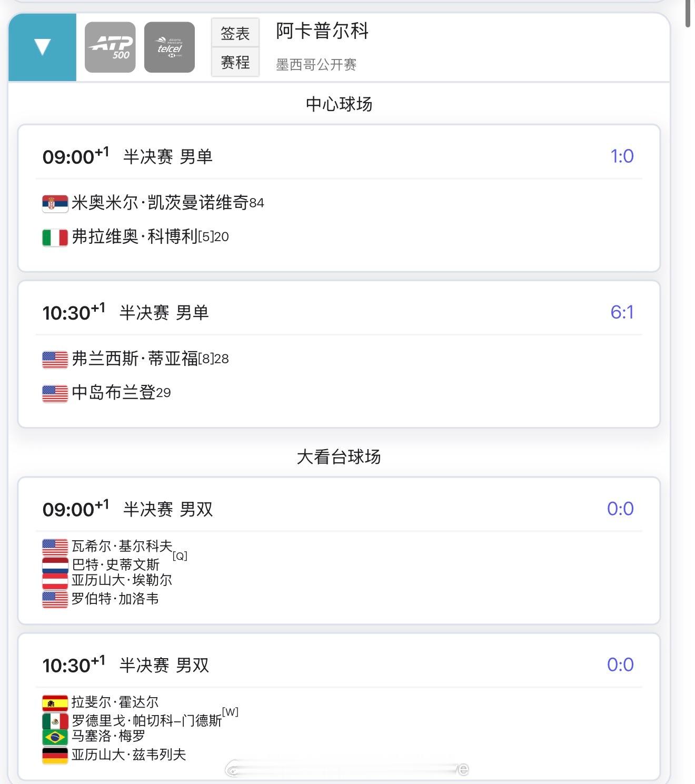The width and height of the screenshot is (695, 784).
Task: Click the Serbian flag beside 凯茨曼诺维奇
Action: point(55,203)
